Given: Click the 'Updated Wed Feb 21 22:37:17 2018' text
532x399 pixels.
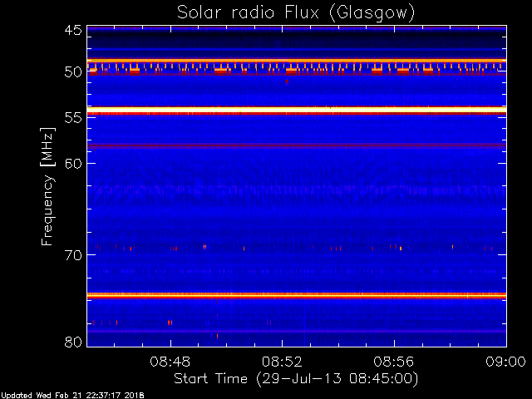Looking at the screenshot, I should tap(72, 396).
